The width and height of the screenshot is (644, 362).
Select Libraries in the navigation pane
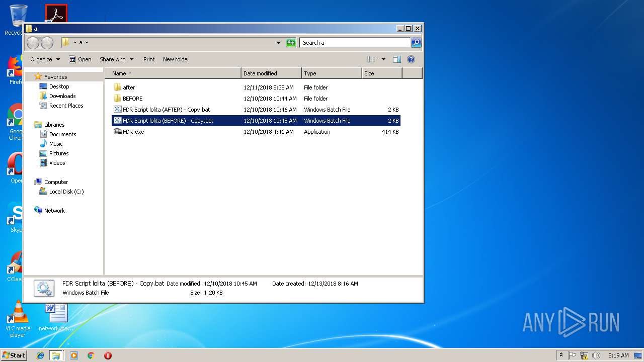pos(54,125)
